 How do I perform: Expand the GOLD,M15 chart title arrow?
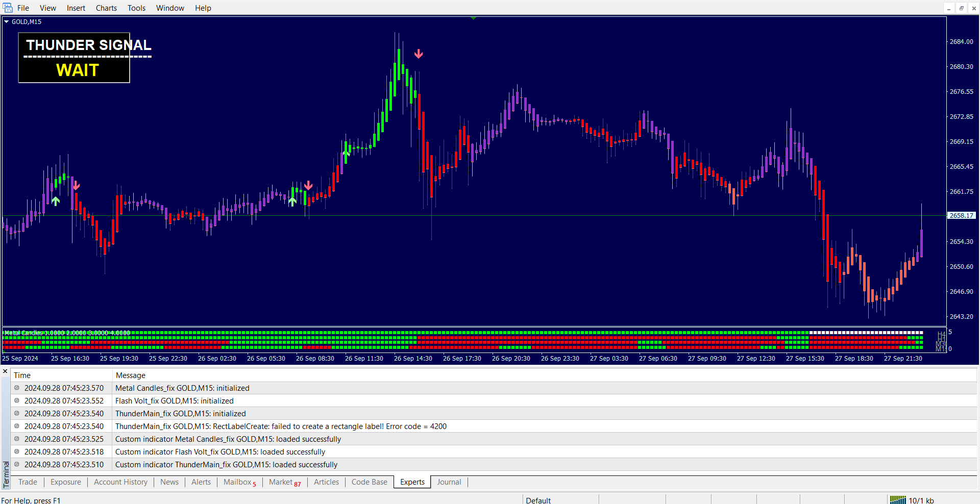pos(7,22)
